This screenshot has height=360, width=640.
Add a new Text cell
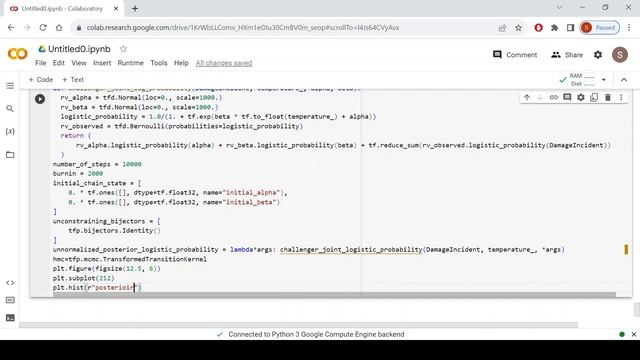pyautogui.click(x=73, y=80)
